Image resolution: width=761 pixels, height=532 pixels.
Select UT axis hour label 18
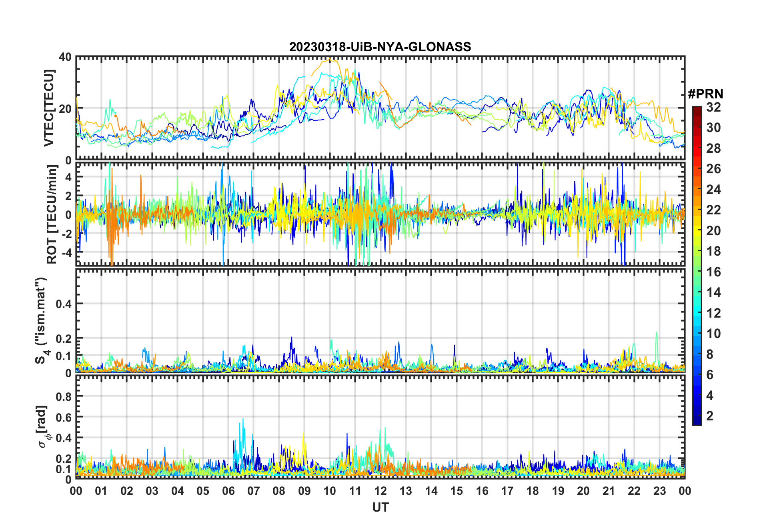533,491
